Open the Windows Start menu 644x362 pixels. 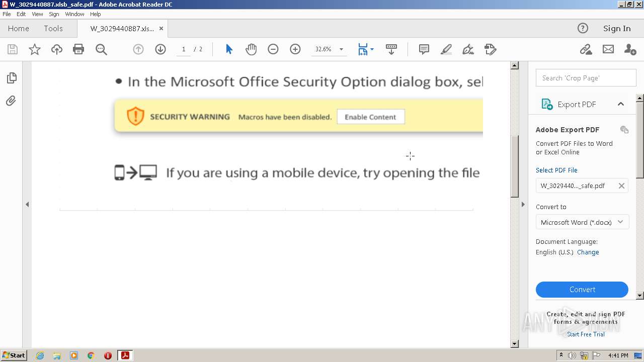click(14, 355)
